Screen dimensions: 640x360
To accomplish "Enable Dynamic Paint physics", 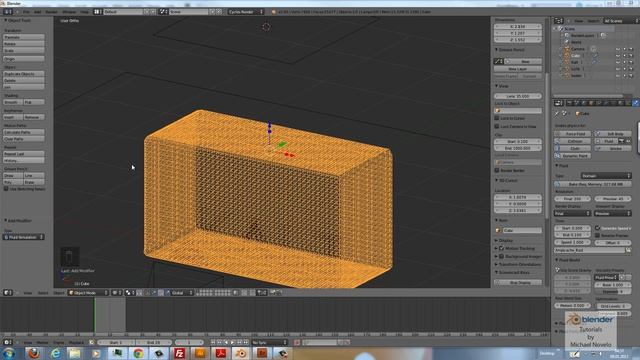I will click(x=572, y=156).
